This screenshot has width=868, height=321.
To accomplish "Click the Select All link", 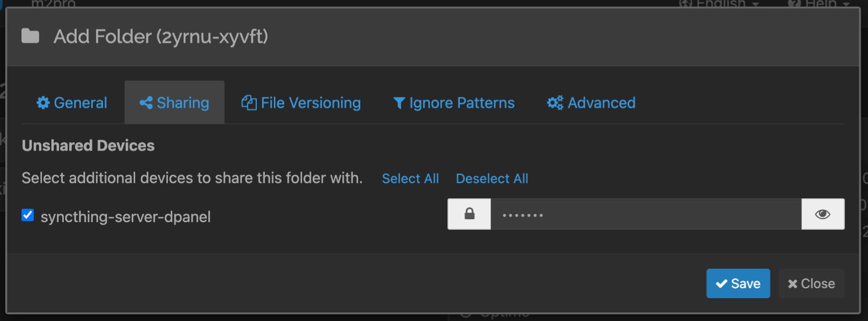I will 410,179.
